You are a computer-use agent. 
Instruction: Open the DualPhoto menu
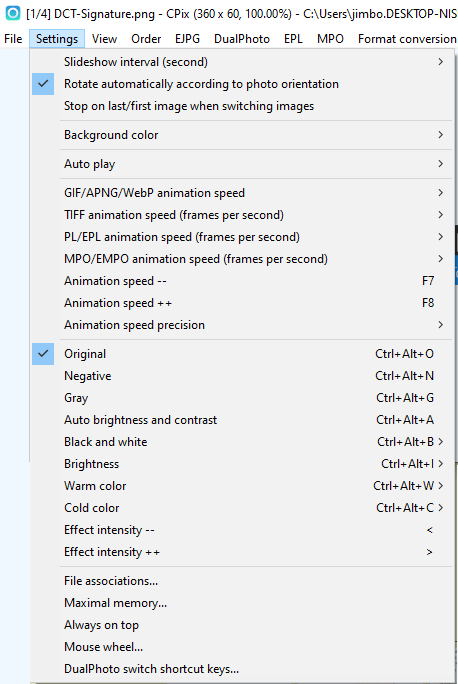coord(242,39)
